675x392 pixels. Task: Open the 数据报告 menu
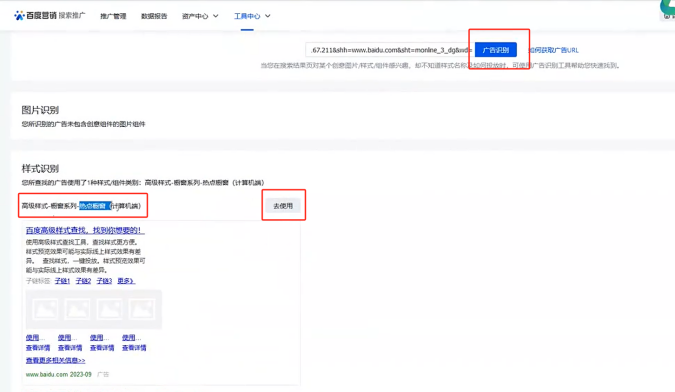[154, 16]
